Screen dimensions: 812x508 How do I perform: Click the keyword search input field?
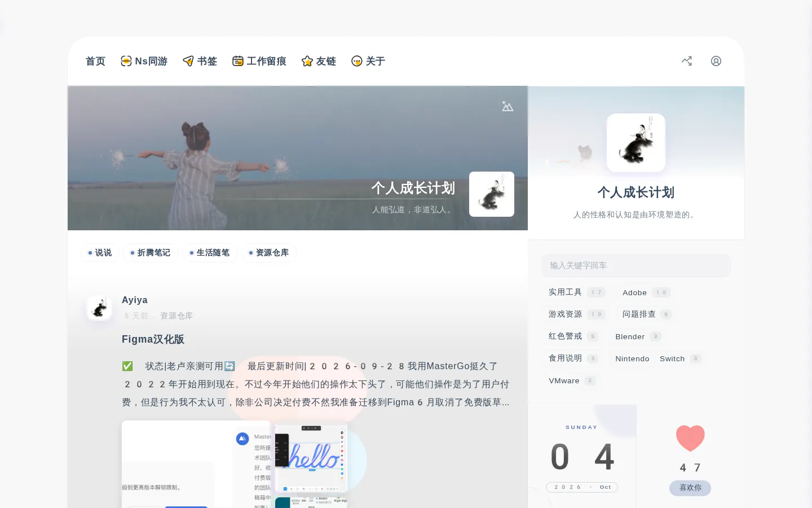pos(636,265)
